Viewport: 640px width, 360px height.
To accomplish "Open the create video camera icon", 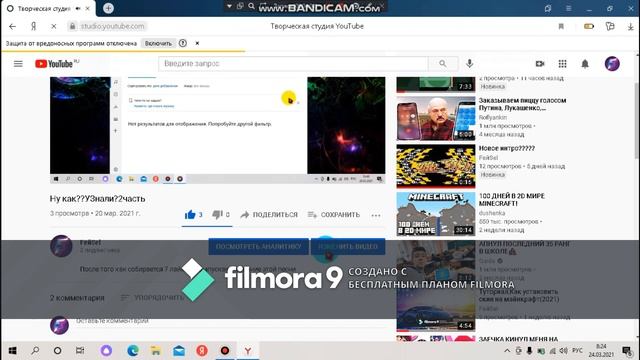I will point(540,64).
